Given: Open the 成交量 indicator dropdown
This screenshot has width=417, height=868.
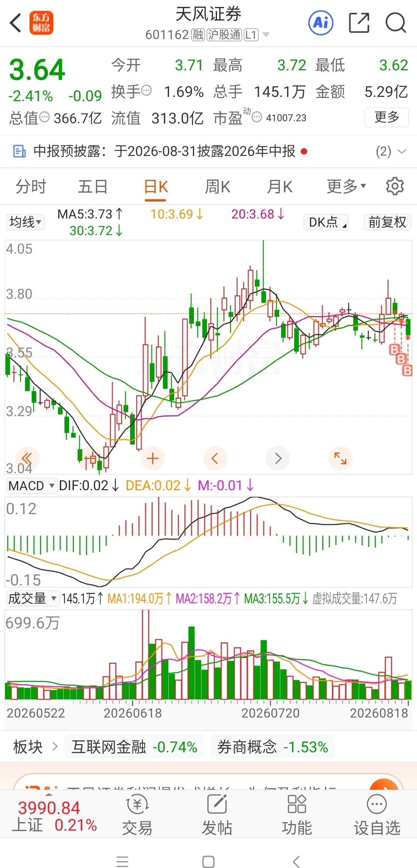Looking at the screenshot, I should pos(33,598).
